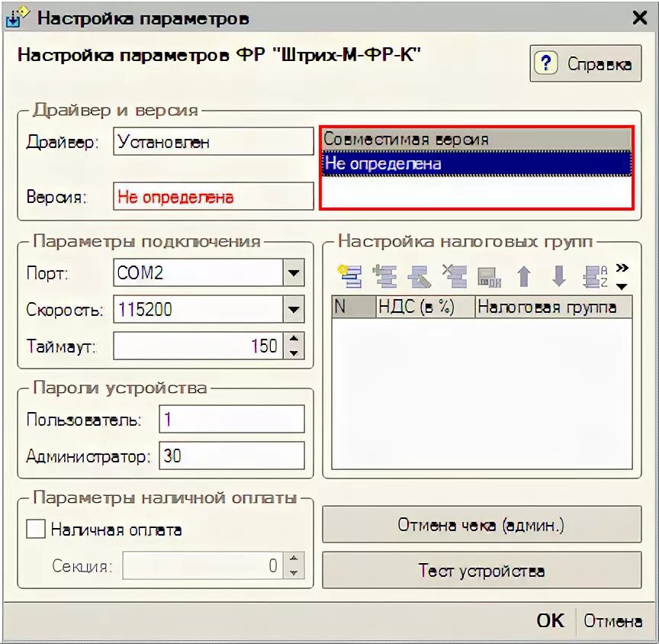Decrease Секция value with down arrow
This screenshot has height=644, width=659.
coord(294,572)
